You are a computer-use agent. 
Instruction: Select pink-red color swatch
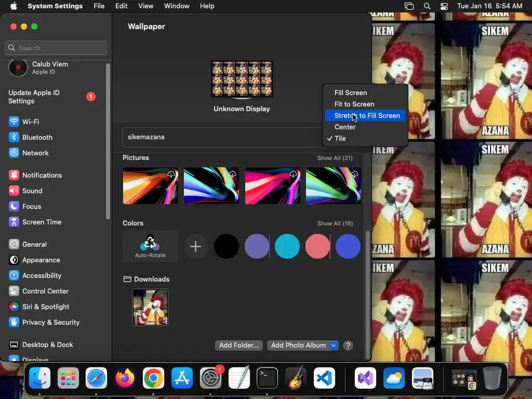[x=317, y=246]
